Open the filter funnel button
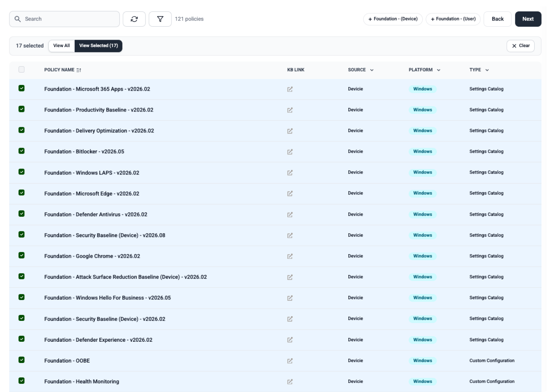550x392 pixels. coord(160,19)
